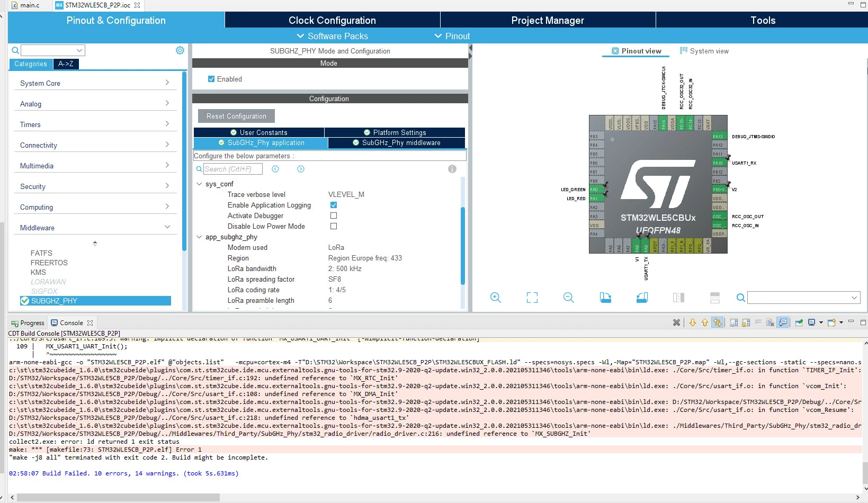Show parameter information icon
Screen dimensions: 868x503
click(x=452, y=169)
